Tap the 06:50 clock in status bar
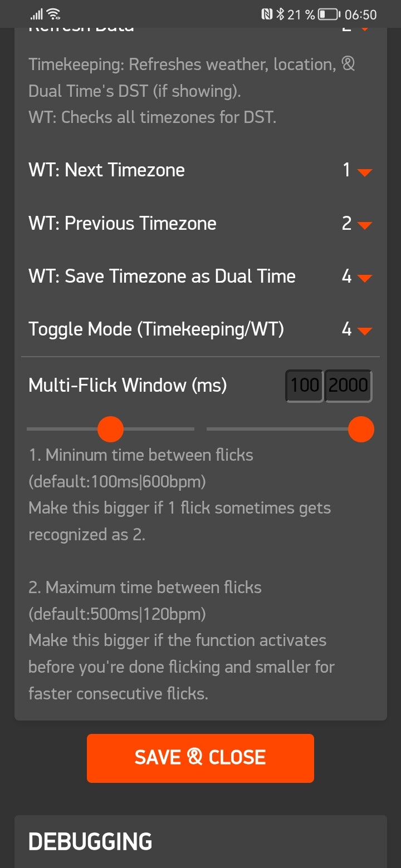Image resolution: width=401 pixels, height=868 pixels. pos(360,14)
